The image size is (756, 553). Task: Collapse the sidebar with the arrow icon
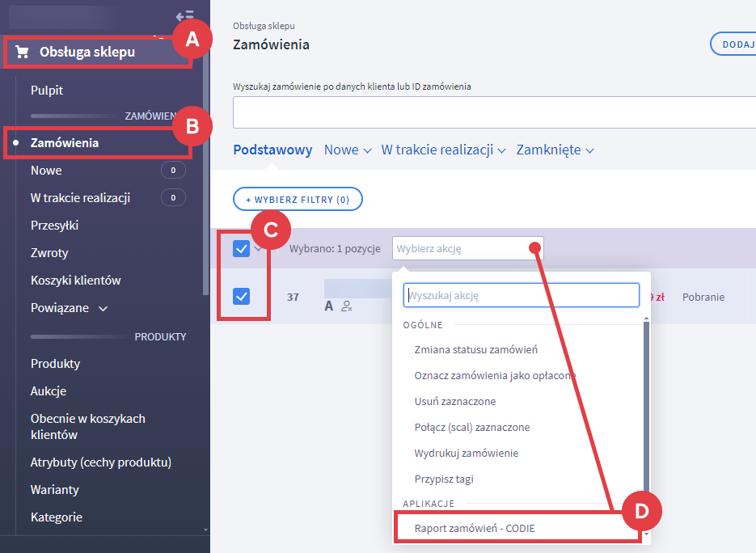pyautogui.click(x=185, y=15)
